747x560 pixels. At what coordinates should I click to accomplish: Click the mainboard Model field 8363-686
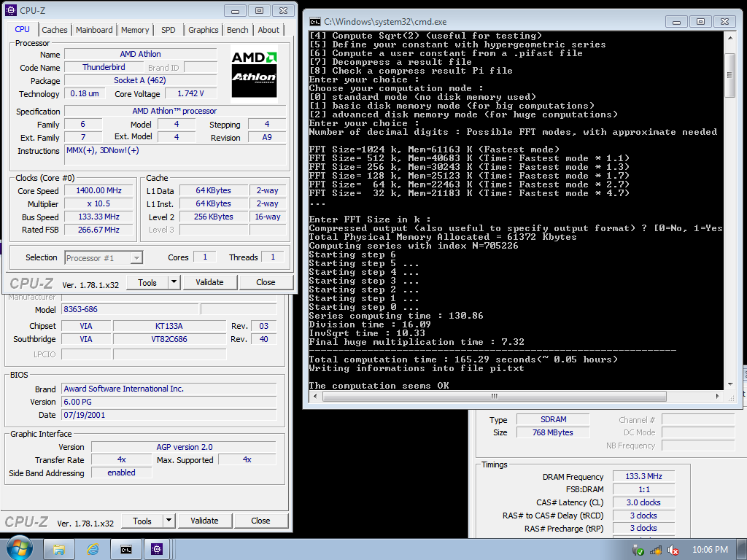tap(130, 309)
